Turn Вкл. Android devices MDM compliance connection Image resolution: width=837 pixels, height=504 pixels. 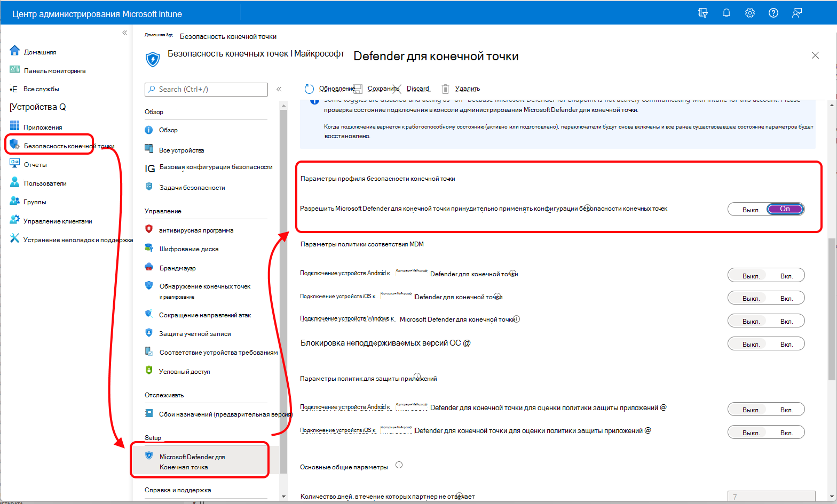point(786,276)
